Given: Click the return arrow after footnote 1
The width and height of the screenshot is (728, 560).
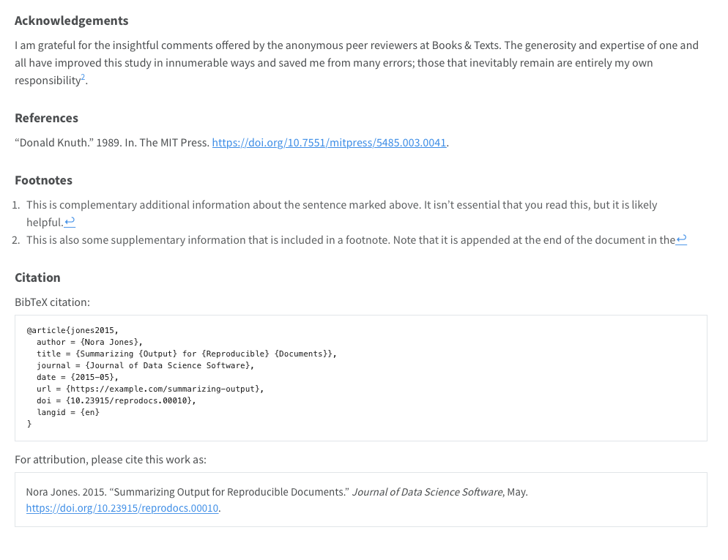Looking at the screenshot, I should pos(70,223).
